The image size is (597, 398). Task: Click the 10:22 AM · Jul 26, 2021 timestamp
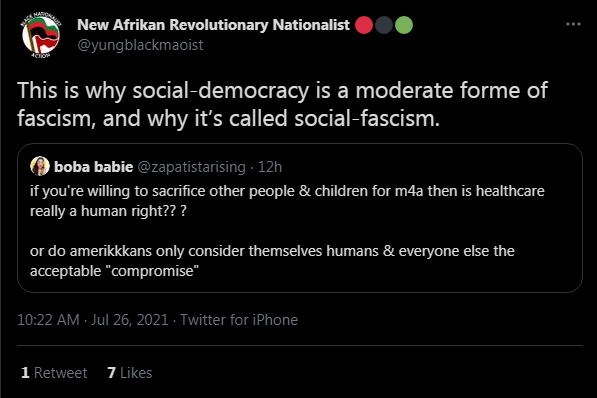(93, 320)
